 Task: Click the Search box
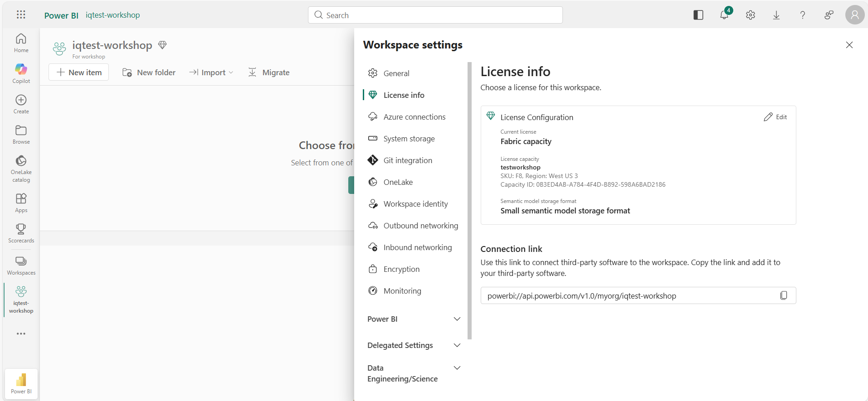(435, 15)
